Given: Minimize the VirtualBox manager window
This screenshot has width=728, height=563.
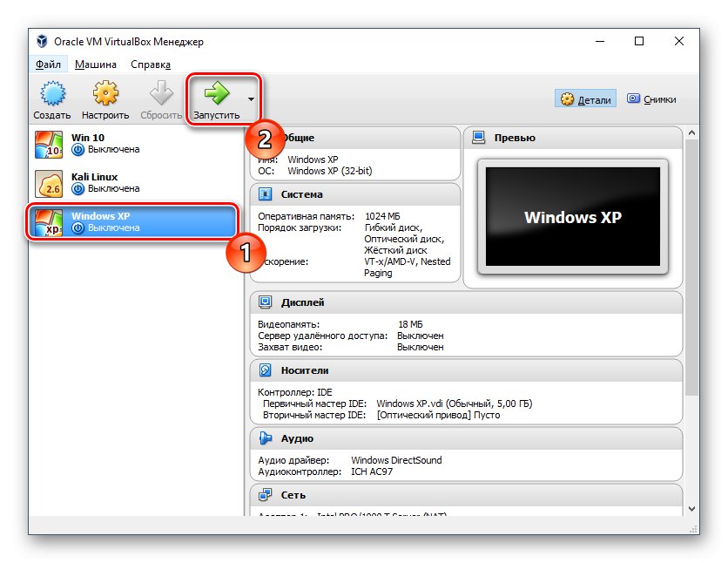Looking at the screenshot, I should (600, 41).
